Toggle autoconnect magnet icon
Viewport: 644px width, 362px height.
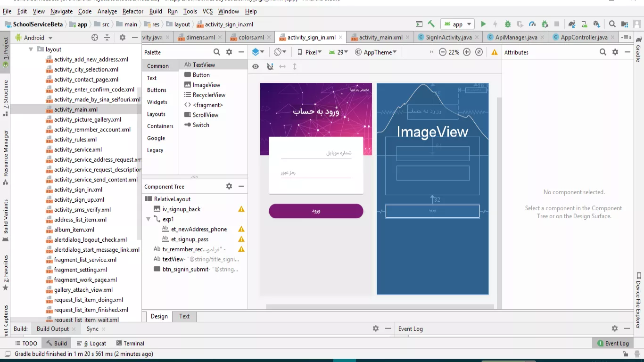[270, 66]
